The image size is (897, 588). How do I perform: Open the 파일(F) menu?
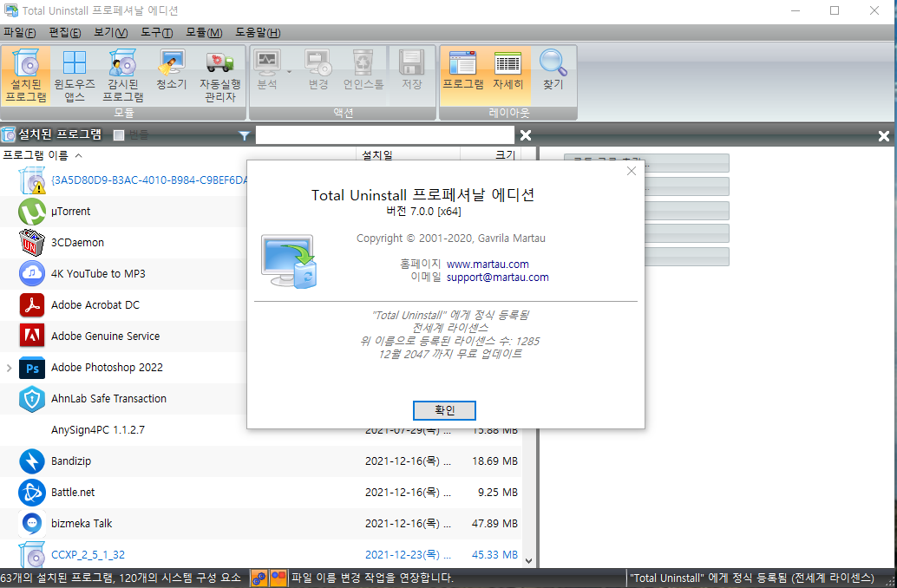[x=19, y=33]
